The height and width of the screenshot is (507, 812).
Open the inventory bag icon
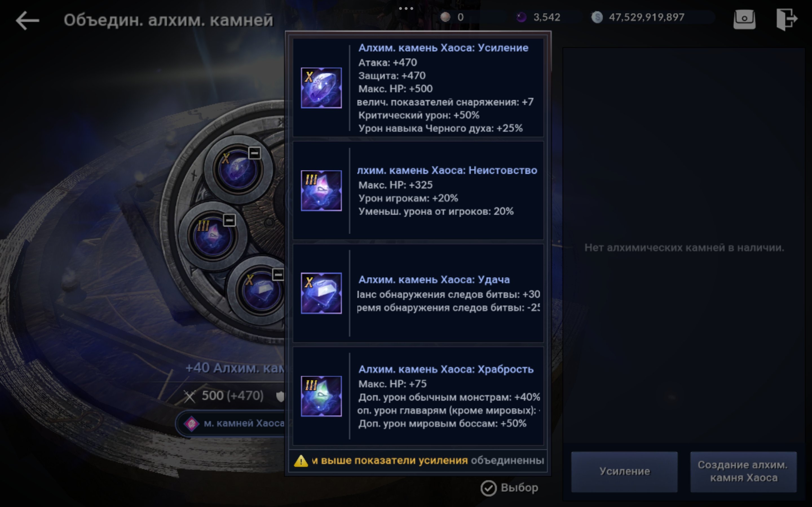point(744,19)
